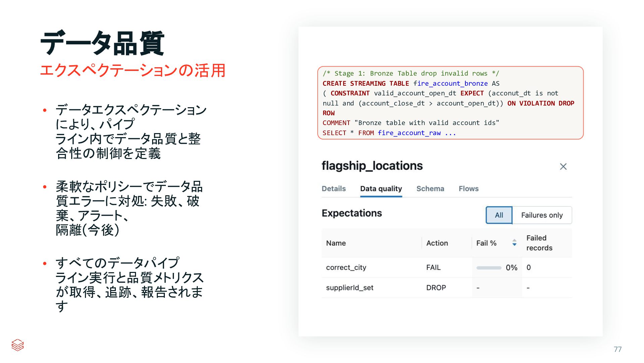The height and width of the screenshot is (363, 644).
Task: Select the Data quality tab
Action: [381, 189]
